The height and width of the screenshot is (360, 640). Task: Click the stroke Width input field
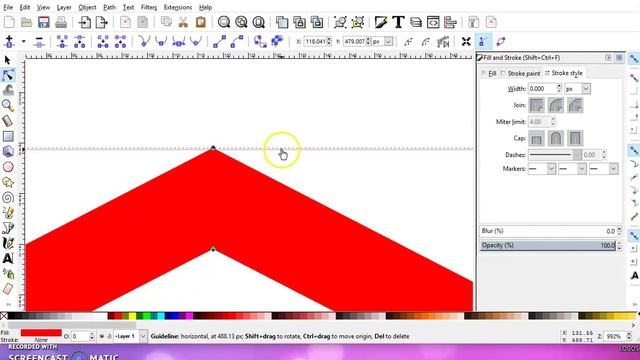(542, 89)
